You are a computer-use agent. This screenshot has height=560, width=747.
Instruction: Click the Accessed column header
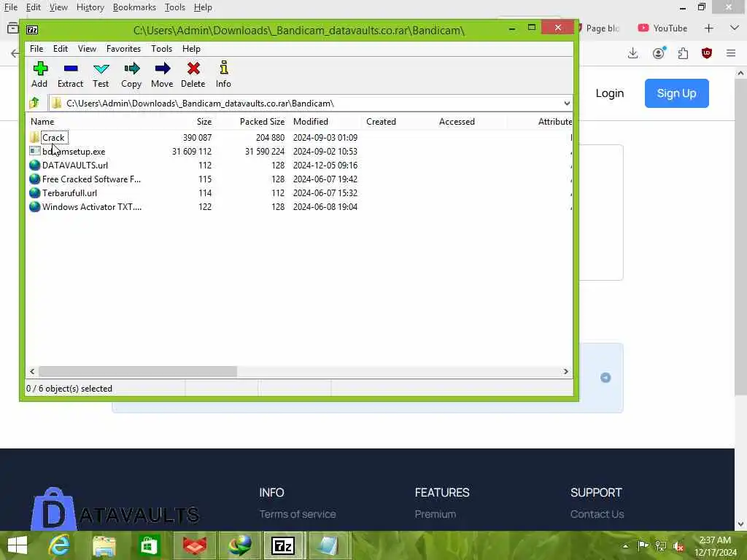coord(457,122)
